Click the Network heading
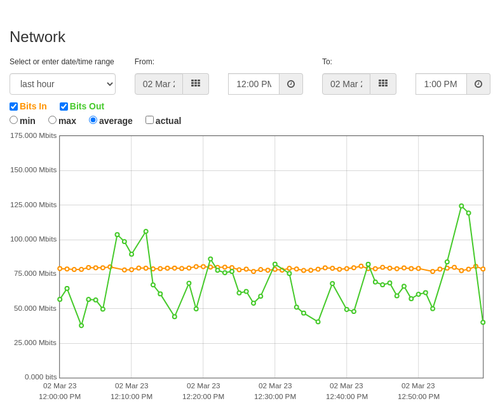Image resolution: width=500 pixels, height=403 pixels. pos(37,37)
